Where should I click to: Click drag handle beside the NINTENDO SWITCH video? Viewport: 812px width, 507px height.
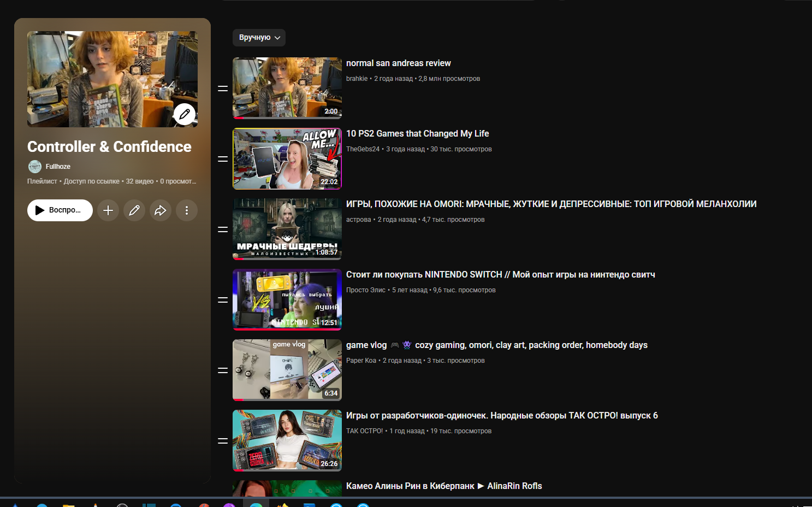coord(223,300)
